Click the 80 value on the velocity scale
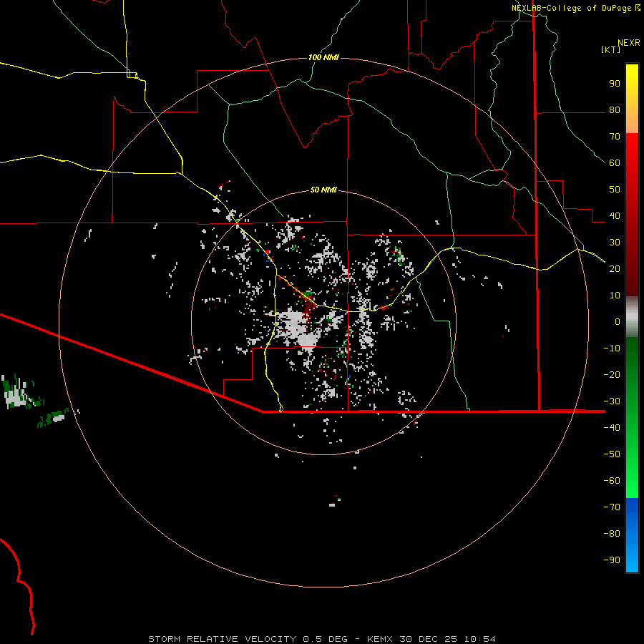644x644 pixels. (x=615, y=110)
